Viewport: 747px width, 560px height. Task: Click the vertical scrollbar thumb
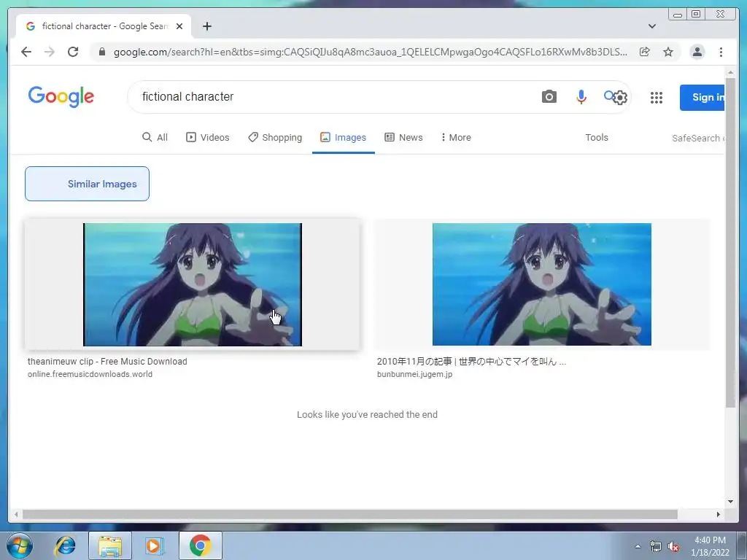tap(730, 243)
